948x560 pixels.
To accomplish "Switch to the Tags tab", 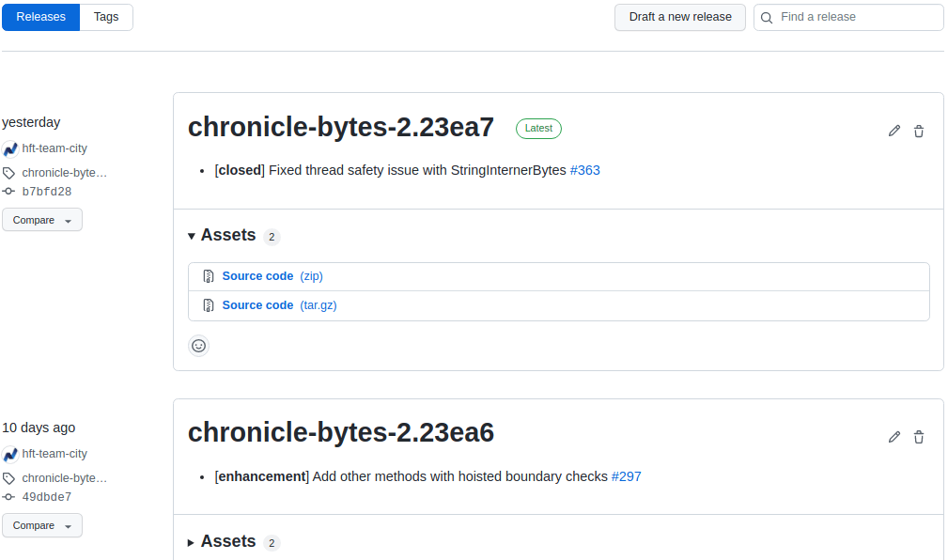I will tap(105, 17).
